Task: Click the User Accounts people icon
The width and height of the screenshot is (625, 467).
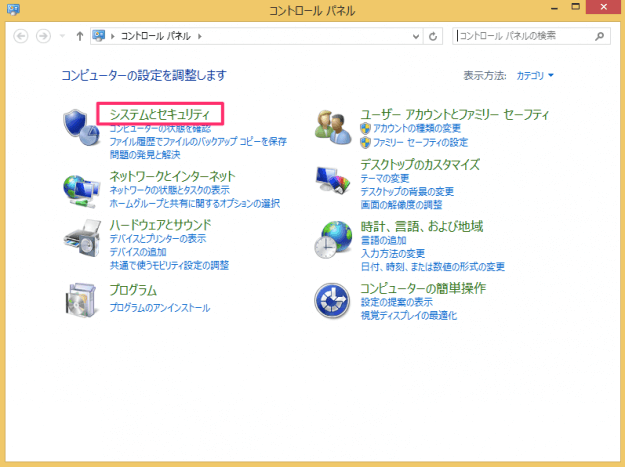Action: [333, 126]
